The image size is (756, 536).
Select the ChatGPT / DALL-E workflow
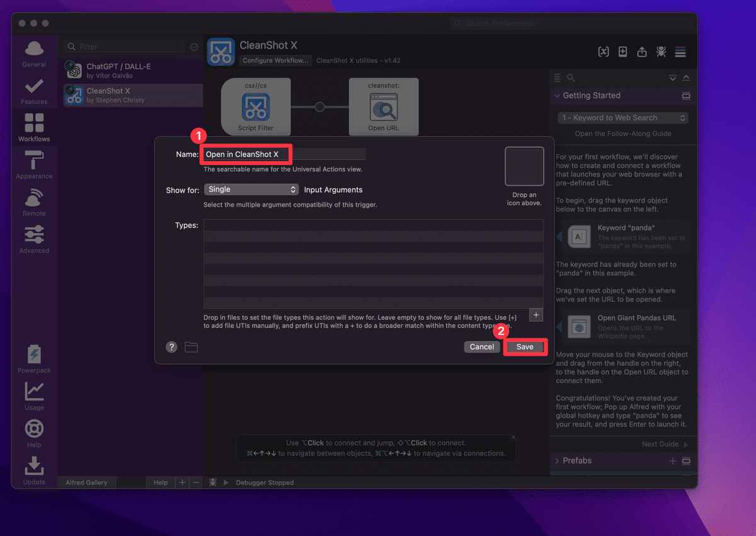(132, 71)
